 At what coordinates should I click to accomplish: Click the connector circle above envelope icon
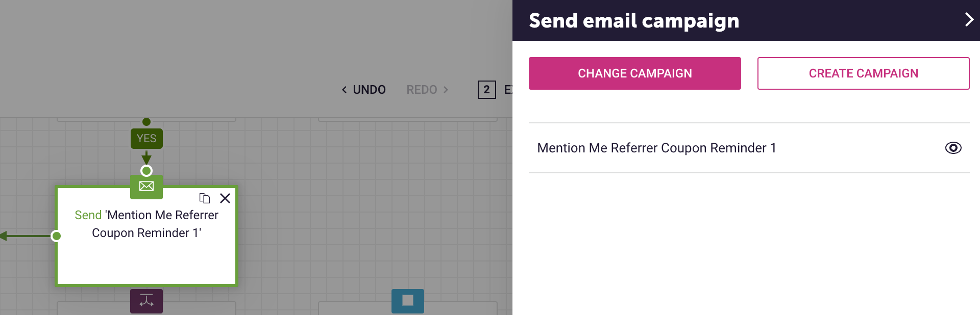point(146,171)
